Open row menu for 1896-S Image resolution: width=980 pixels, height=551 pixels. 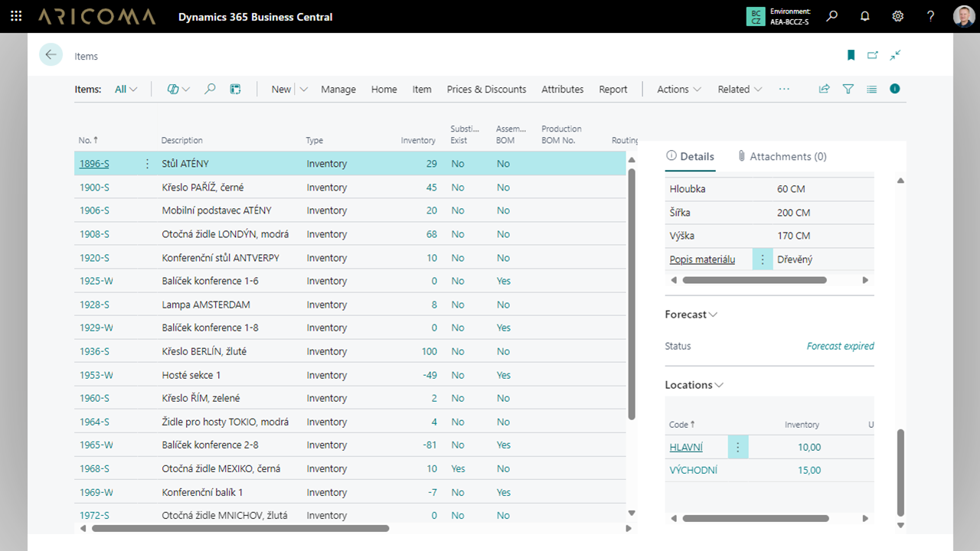coord(148,164)
